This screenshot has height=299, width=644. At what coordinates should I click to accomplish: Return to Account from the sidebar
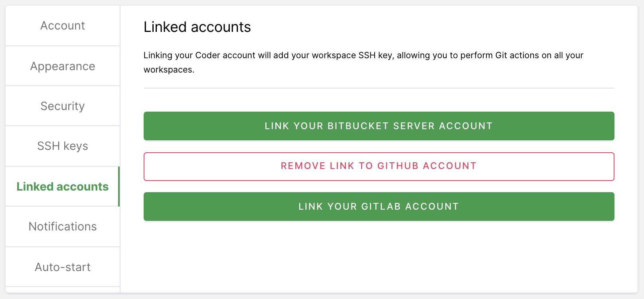click(x=62, y=26)
